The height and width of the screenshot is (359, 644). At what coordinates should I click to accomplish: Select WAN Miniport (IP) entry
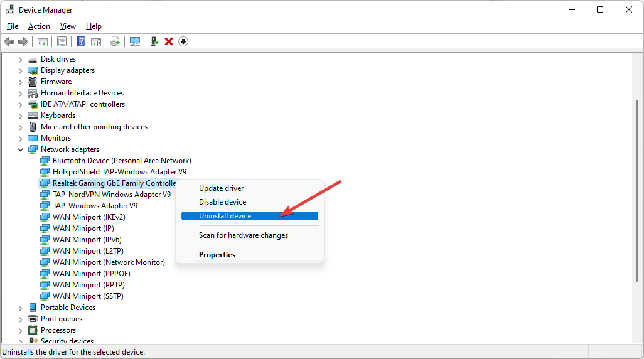click(x=83, y=228)
